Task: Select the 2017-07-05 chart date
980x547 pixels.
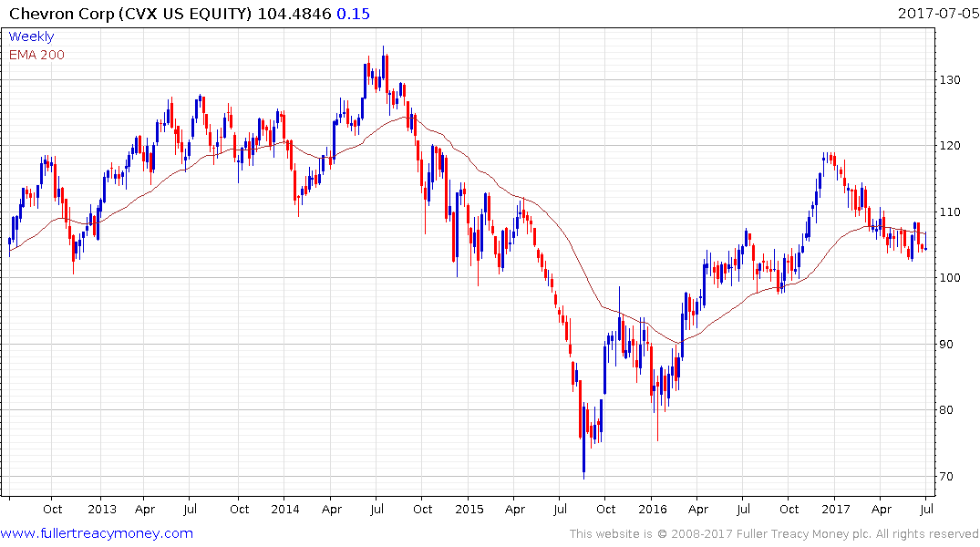Action: 937,13
